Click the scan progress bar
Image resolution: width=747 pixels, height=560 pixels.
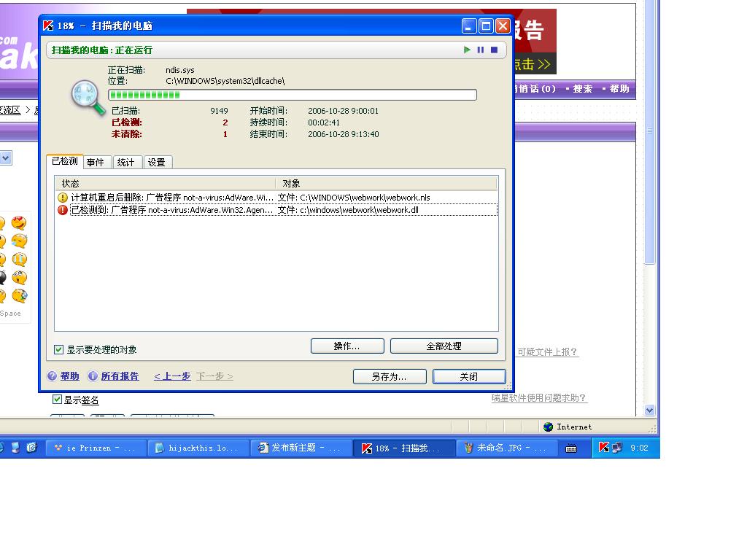(x=293, y=95)
